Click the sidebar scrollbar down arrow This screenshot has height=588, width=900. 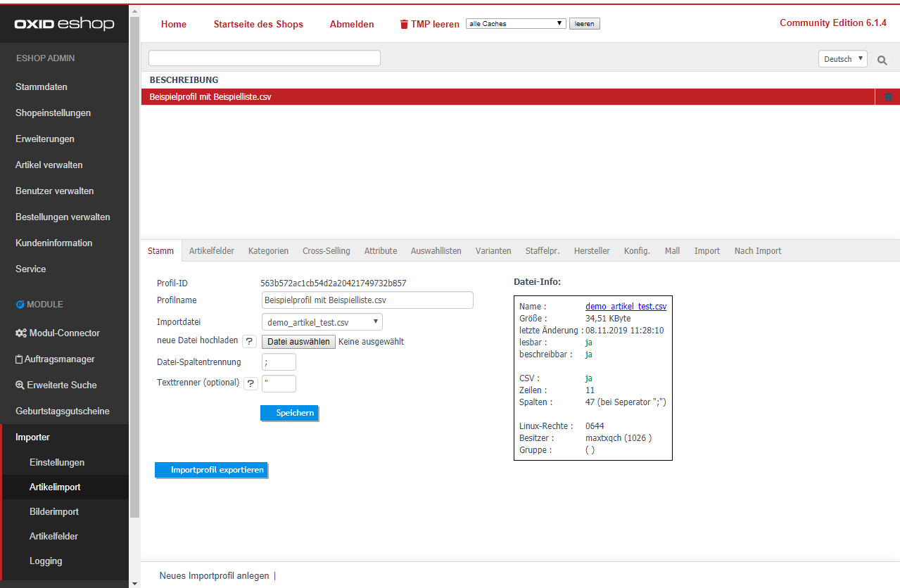134,582
